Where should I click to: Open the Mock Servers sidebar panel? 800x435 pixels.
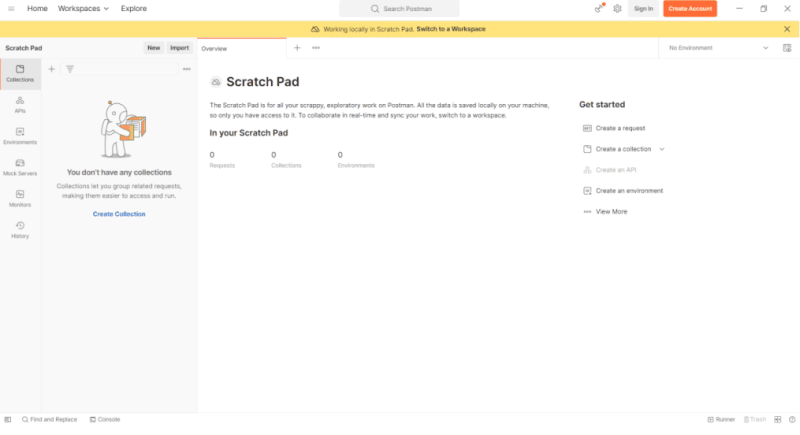[x=20, y=167]
